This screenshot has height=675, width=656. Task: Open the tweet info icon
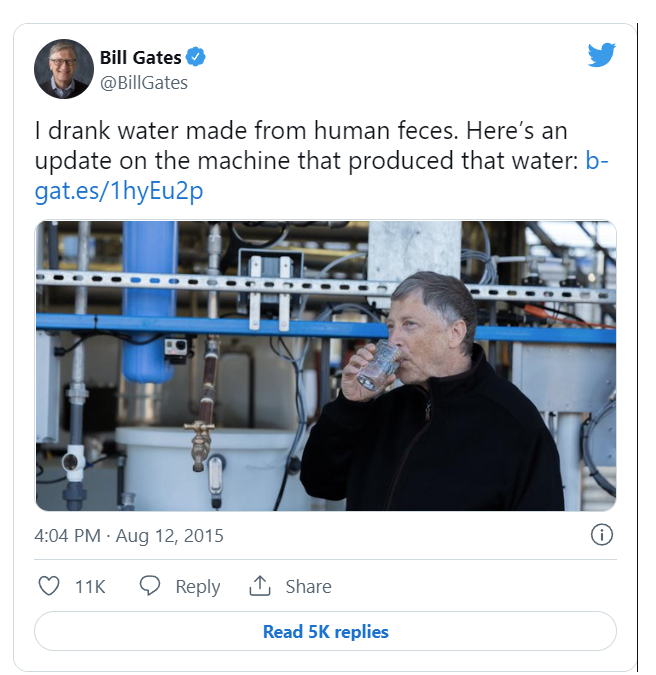coord(602,535)
